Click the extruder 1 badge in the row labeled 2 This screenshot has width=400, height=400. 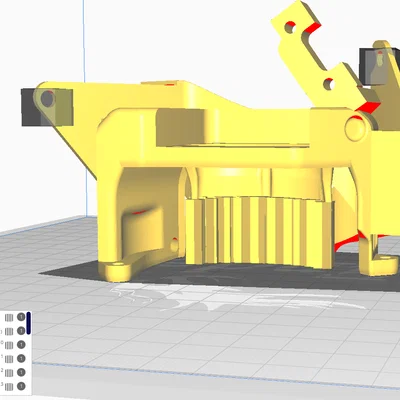pos(21,372)
